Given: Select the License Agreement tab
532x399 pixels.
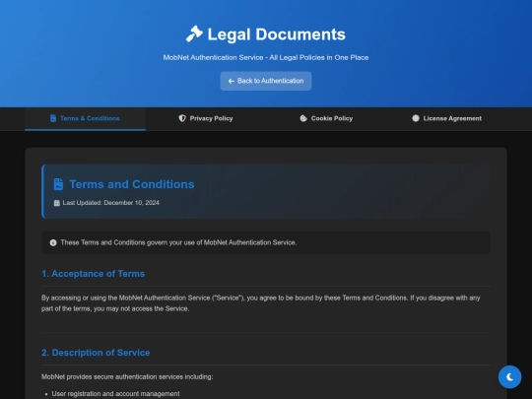Looking at the screenshot, I should [447, 118].
